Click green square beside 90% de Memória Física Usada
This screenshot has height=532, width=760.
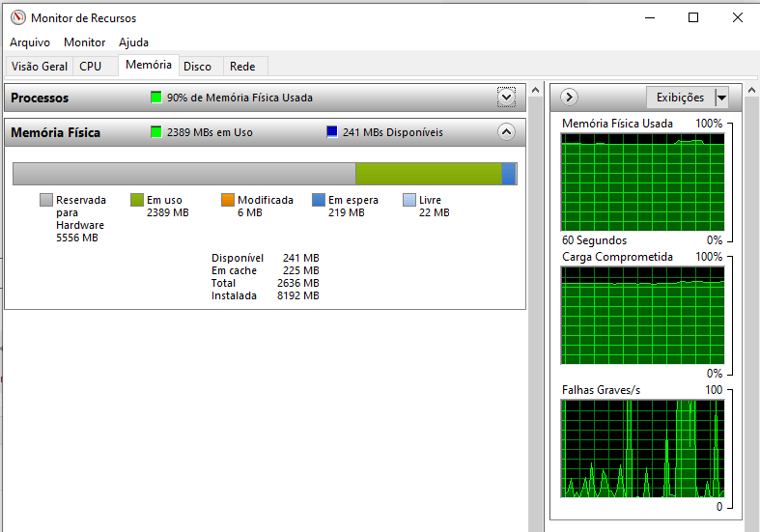(156, 97)
